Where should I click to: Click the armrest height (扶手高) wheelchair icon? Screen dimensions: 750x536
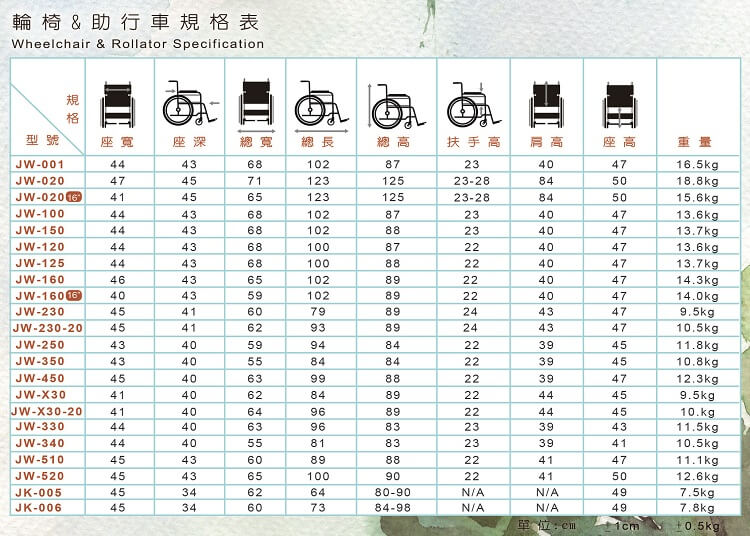(474, 104)
